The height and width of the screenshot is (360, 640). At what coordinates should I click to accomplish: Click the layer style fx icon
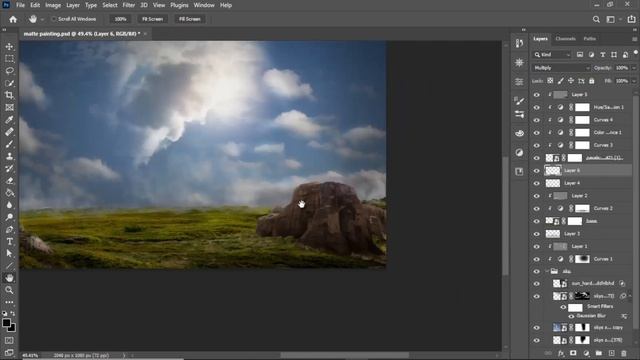[561, 353]
